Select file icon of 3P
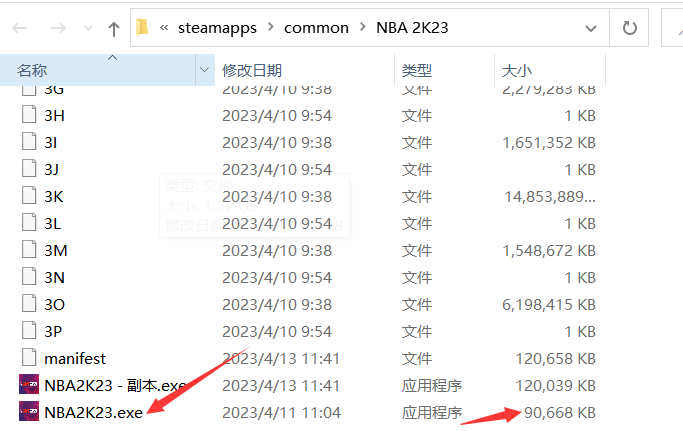 [x=29, y=331]
